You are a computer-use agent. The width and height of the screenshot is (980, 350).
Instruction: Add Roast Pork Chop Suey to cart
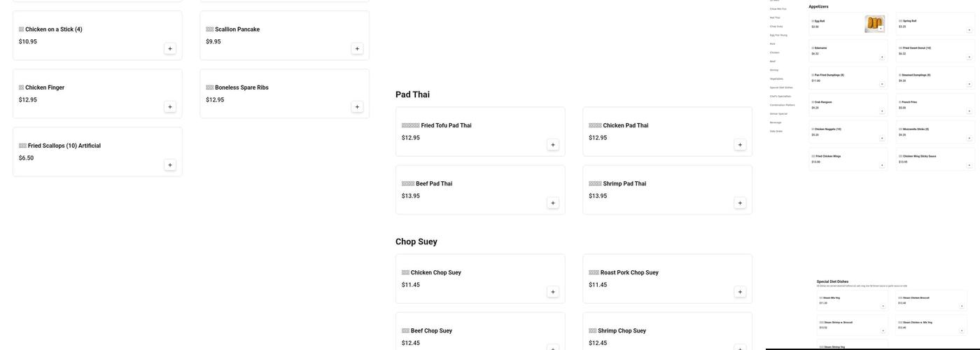pos(740,292)
